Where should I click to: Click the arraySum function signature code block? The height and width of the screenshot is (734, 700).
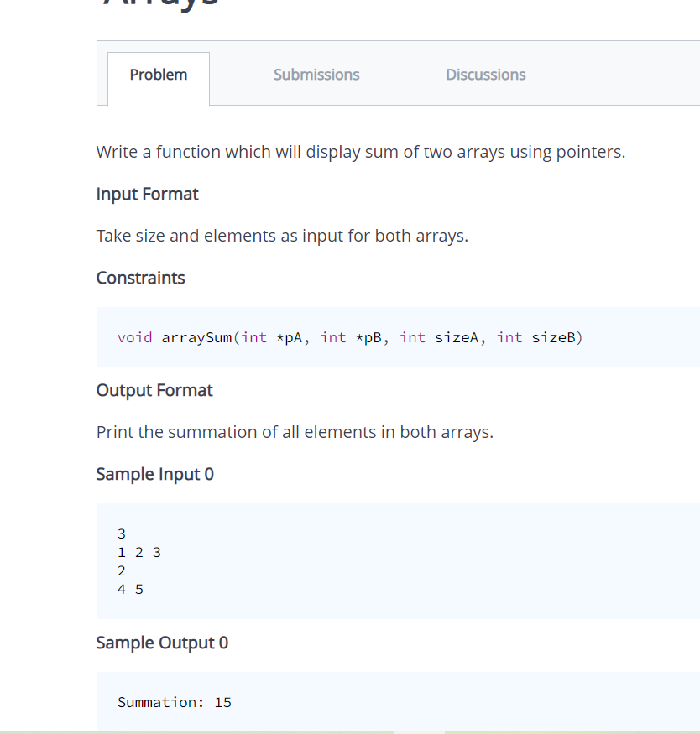[350, 336]
